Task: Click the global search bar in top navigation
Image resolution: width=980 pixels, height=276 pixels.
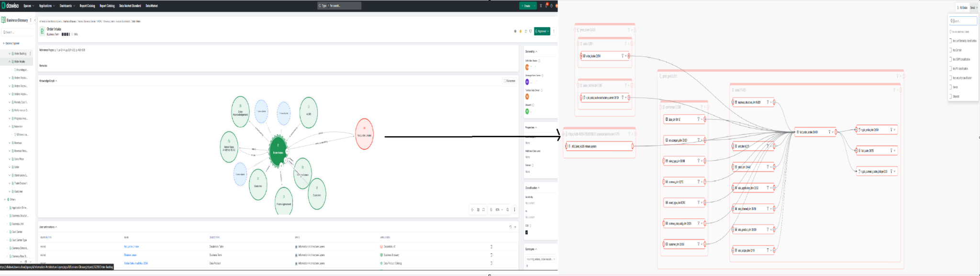Action: click(x=339, y=6)
